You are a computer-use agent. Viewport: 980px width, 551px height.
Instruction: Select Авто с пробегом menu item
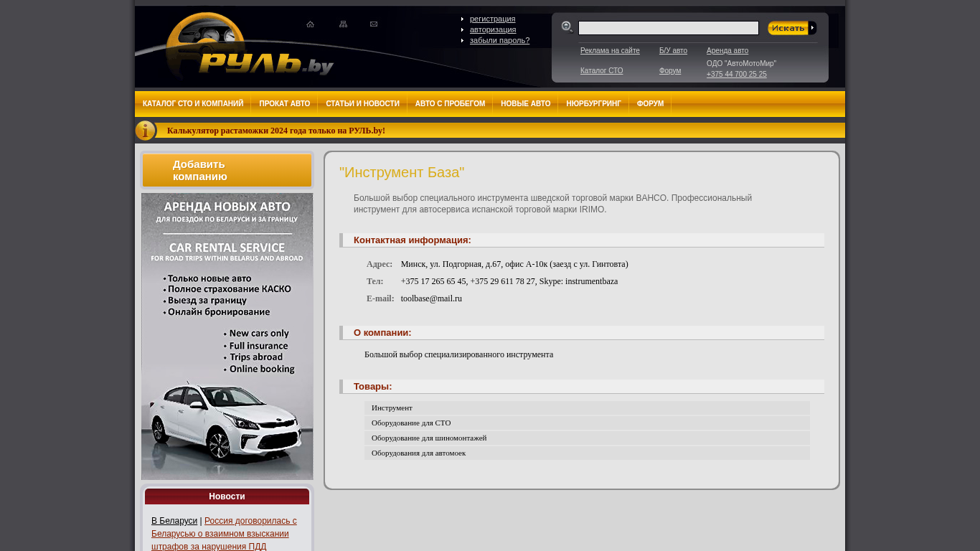tap(450, 104)
